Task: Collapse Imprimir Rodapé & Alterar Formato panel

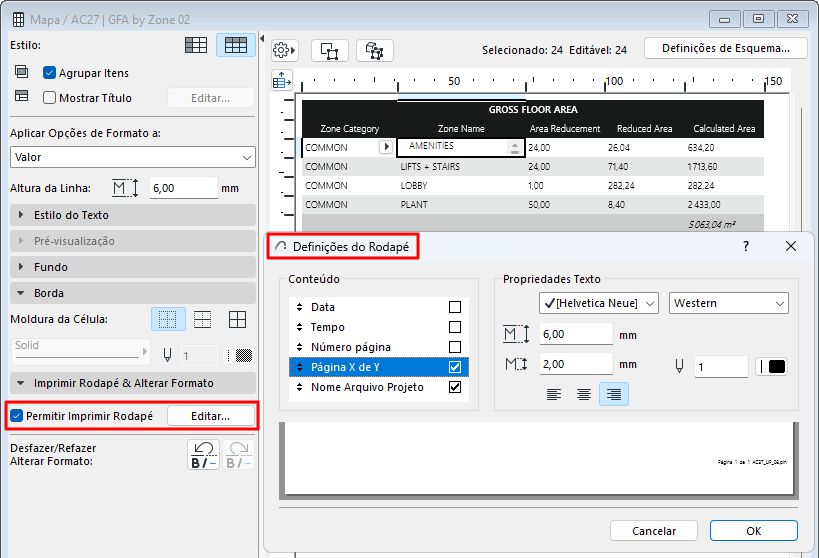Action: click(x=133, y=383)
